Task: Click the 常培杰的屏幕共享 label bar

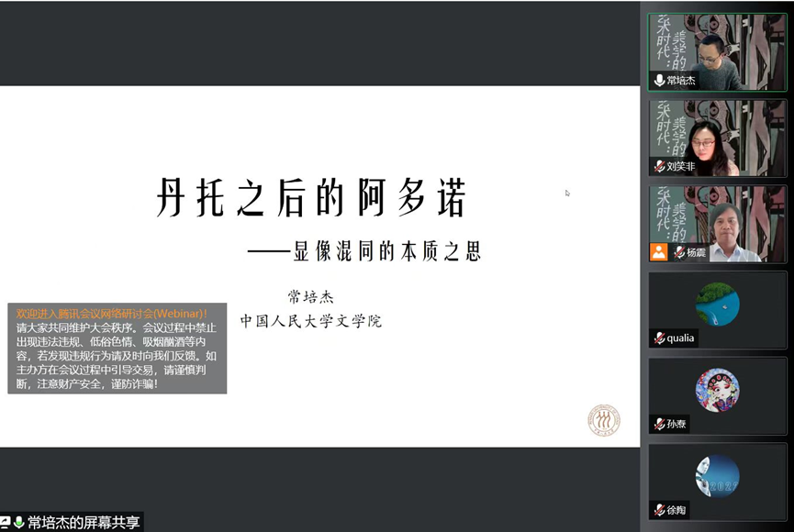Action: [73, 521]
